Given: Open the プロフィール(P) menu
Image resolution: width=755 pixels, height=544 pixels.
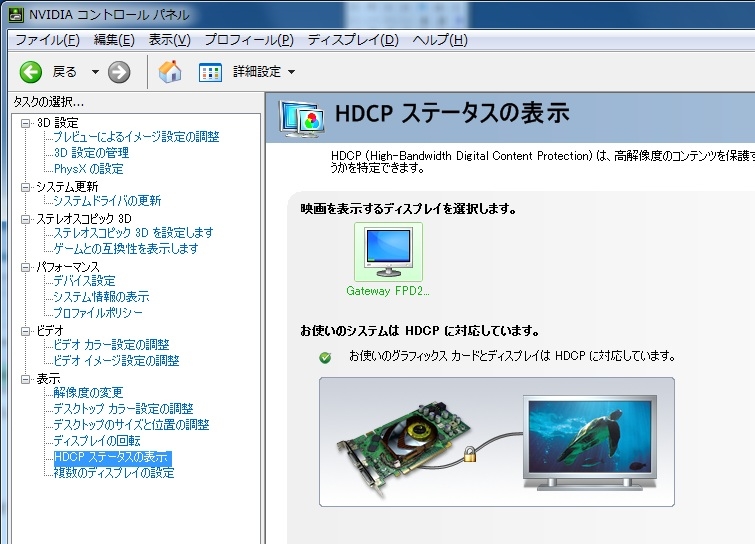Looking at the screenshot, I should click(249, 40).
